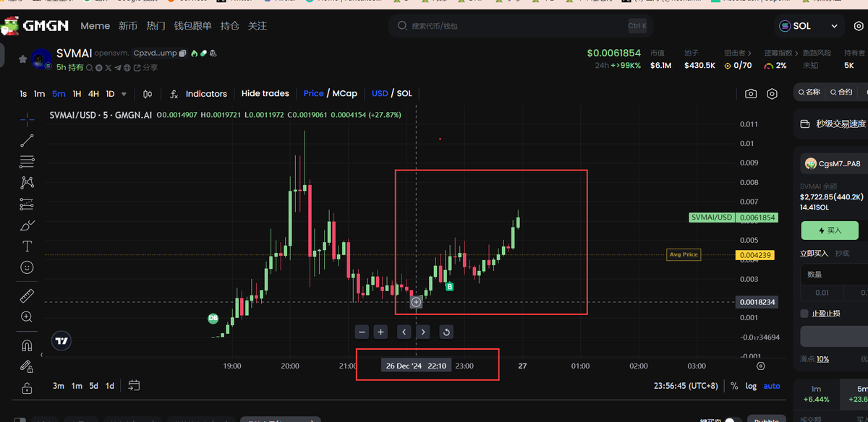Toggle lock all drawings
Screen dimensions: 868x422
click(x=27, y=387)
